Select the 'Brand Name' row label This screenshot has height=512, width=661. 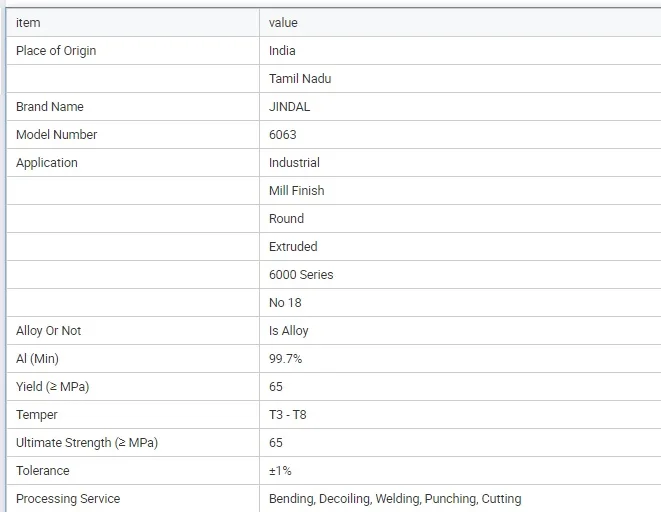click(50, 106)
